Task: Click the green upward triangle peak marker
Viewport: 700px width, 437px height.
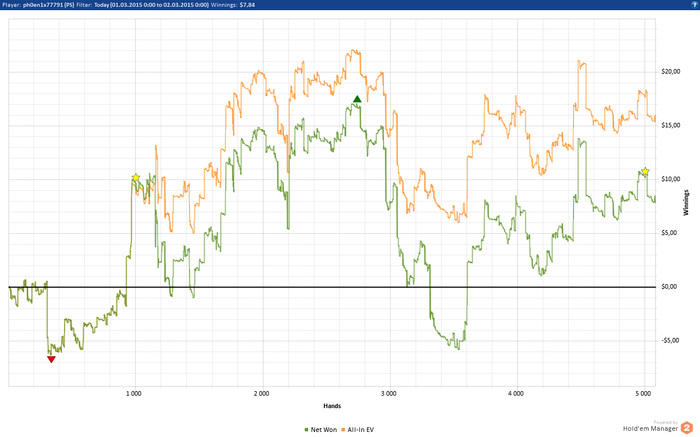Action: point(357,99)
